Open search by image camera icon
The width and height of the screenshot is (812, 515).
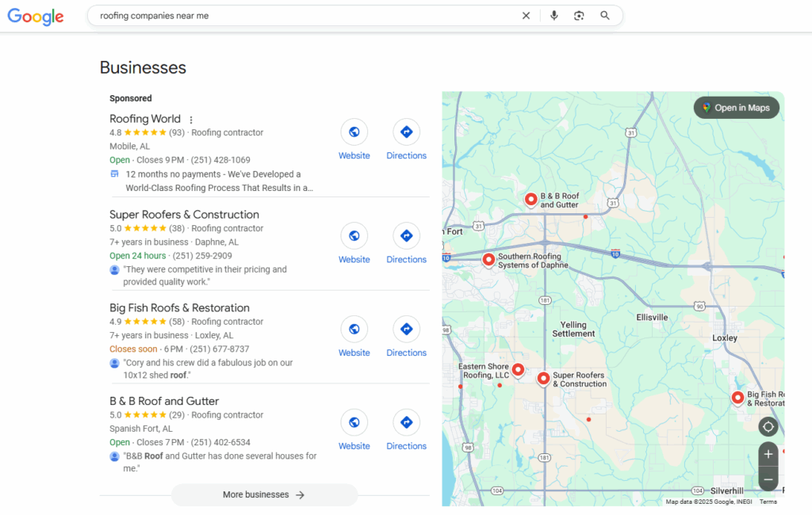tap(579, 16)
